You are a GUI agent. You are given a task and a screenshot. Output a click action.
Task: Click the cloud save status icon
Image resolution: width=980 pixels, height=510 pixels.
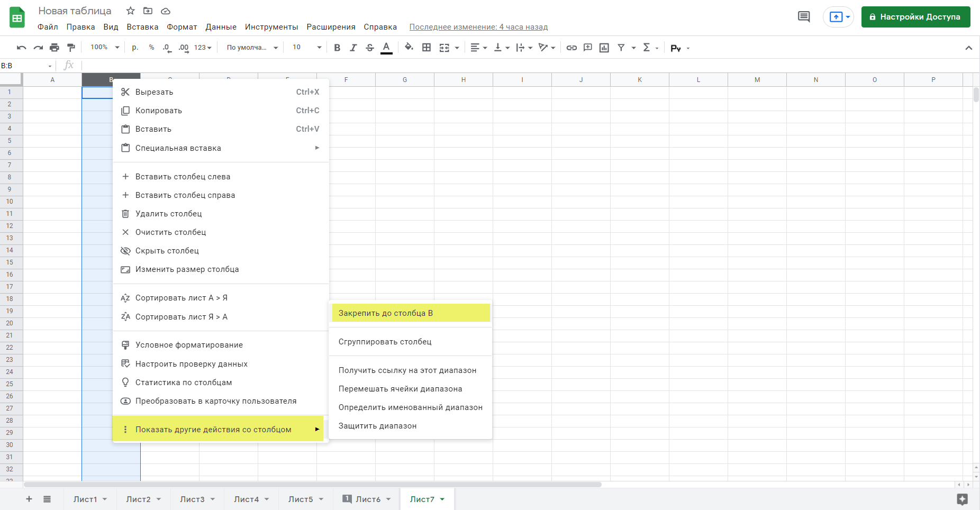pos(166,11)
